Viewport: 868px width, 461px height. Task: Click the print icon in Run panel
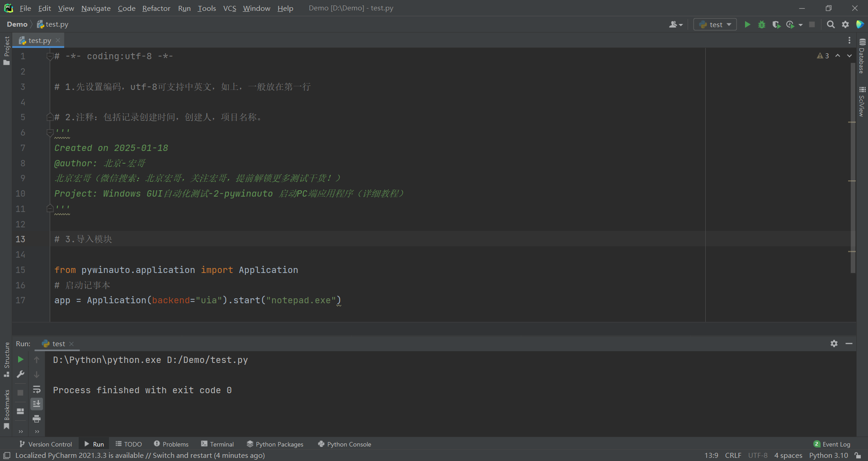(37, 419)
